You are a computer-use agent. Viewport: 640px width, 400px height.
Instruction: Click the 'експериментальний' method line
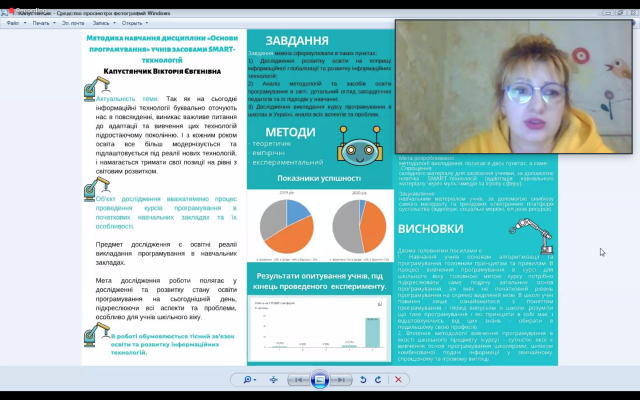[x=286, y=162]
